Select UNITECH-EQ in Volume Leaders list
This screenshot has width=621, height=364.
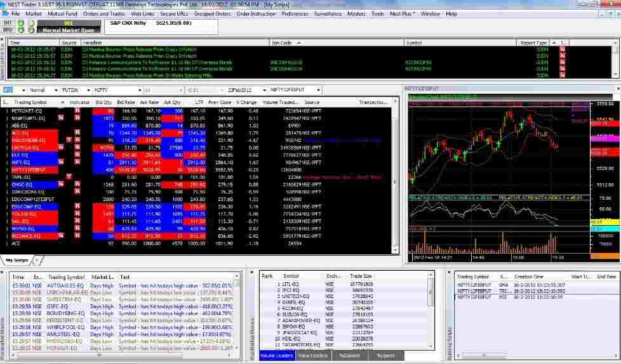tap(343, 296)
